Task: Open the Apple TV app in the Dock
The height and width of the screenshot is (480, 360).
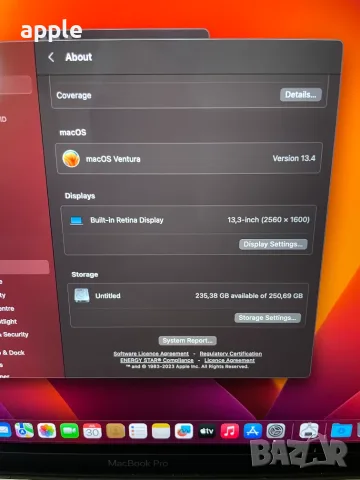Action: [207, 431]
